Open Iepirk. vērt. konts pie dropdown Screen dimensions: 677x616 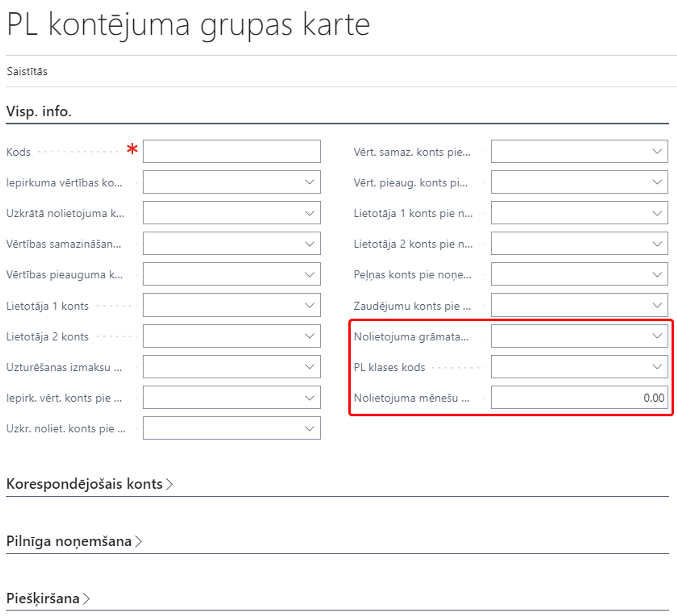coord(309,398)
